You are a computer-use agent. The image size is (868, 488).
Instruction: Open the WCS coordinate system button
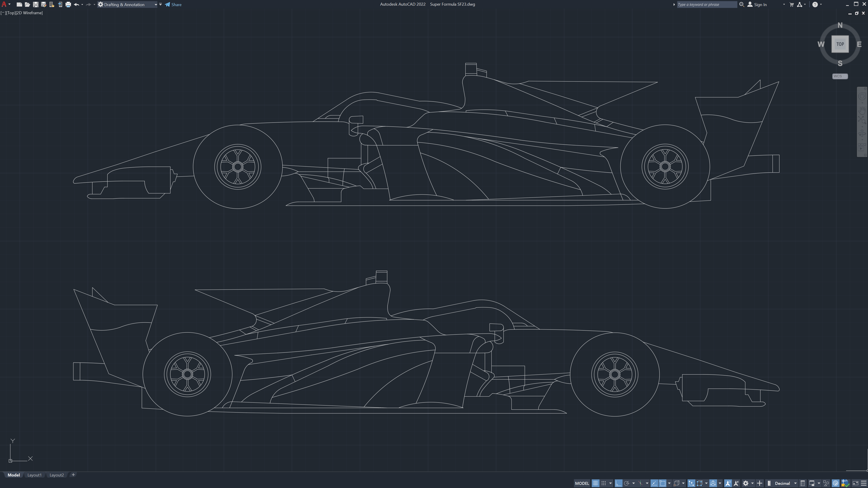(840, 76)
